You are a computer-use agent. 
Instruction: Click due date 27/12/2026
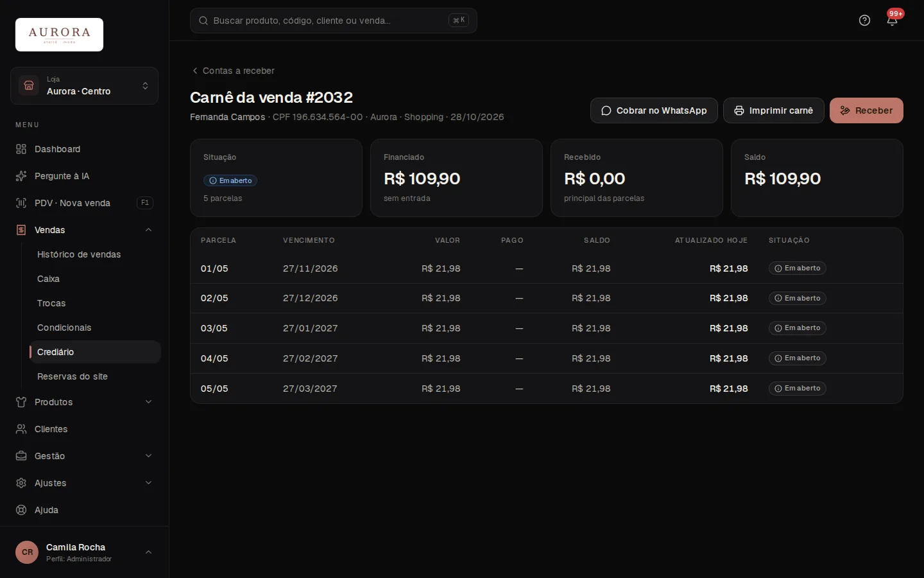coord(311,298)
